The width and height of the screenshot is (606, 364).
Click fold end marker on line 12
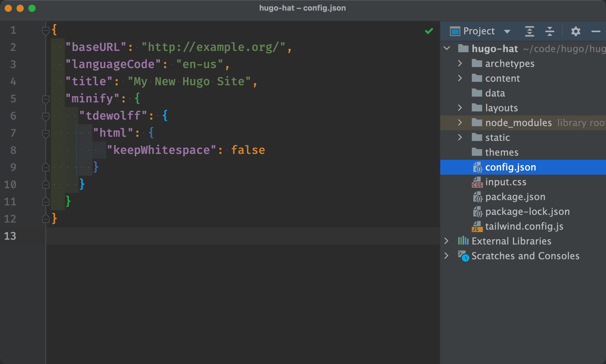point(46,219)
